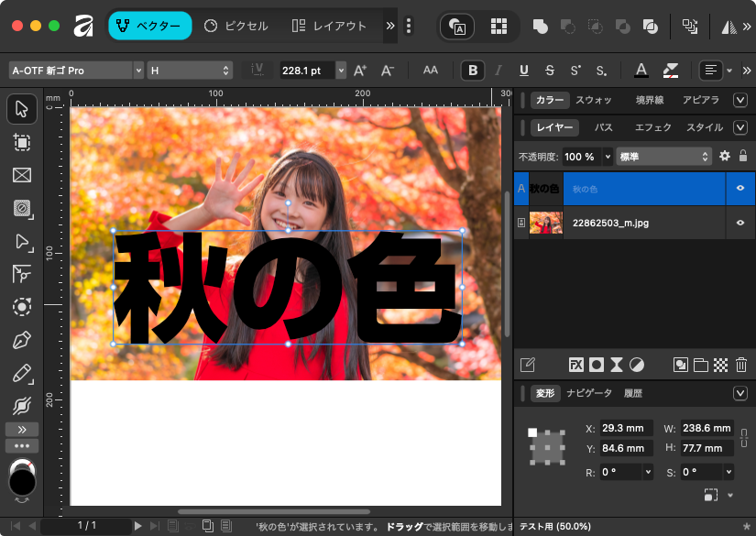The width and height of the screenshot is (756, 536).
Task: Select the Pencil tool
Action: point(22,374)
